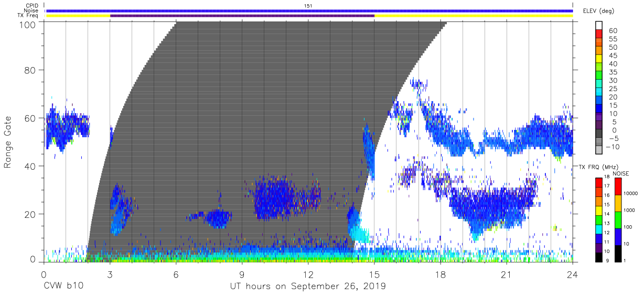Click the x-axis tick label '24'
Screen dimensions: 644x297
pos(572,274)
